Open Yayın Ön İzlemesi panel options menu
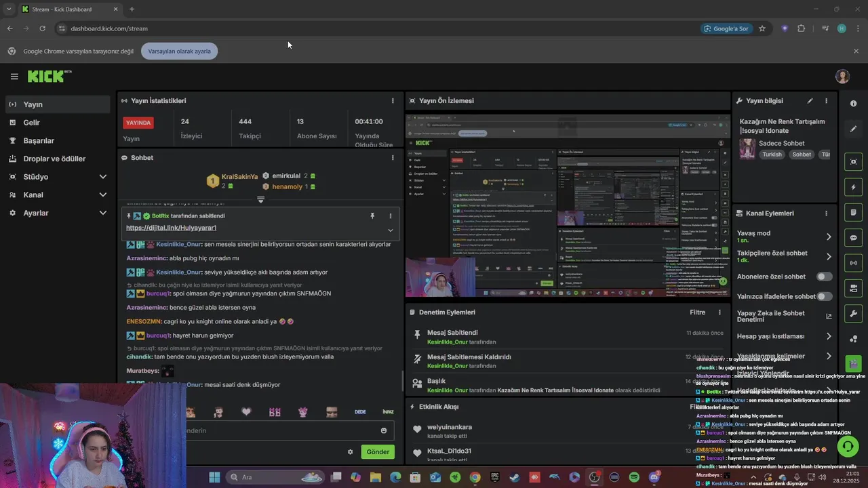 (719, 100)
